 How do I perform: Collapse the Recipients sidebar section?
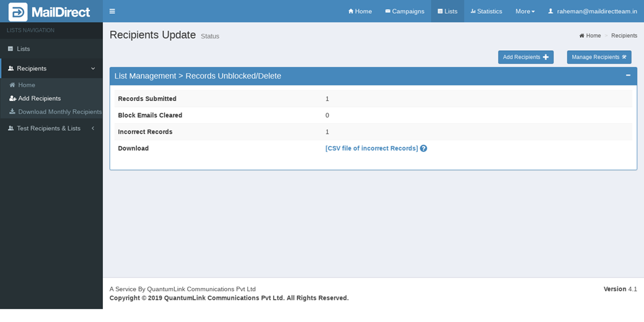click(93, 69)
